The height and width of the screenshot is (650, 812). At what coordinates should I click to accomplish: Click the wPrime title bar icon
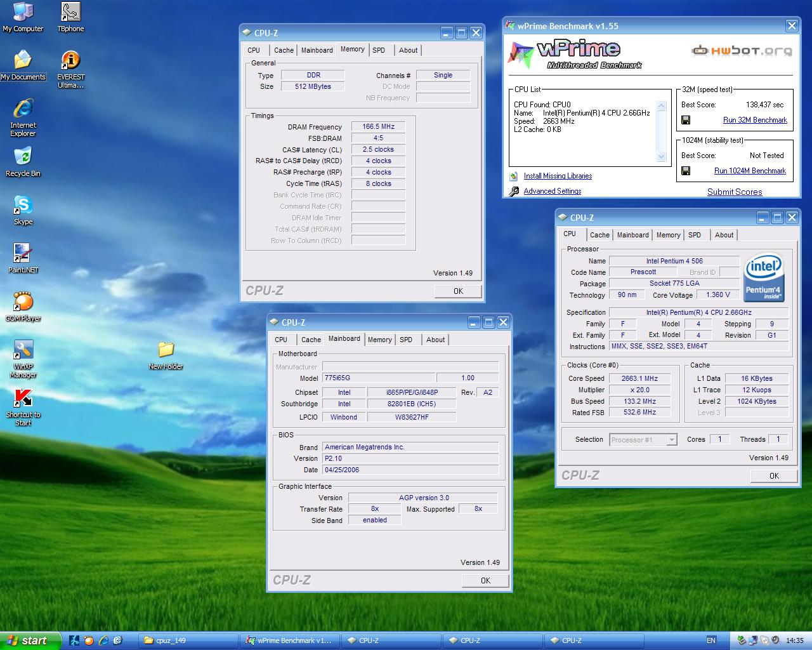(511, 26)
